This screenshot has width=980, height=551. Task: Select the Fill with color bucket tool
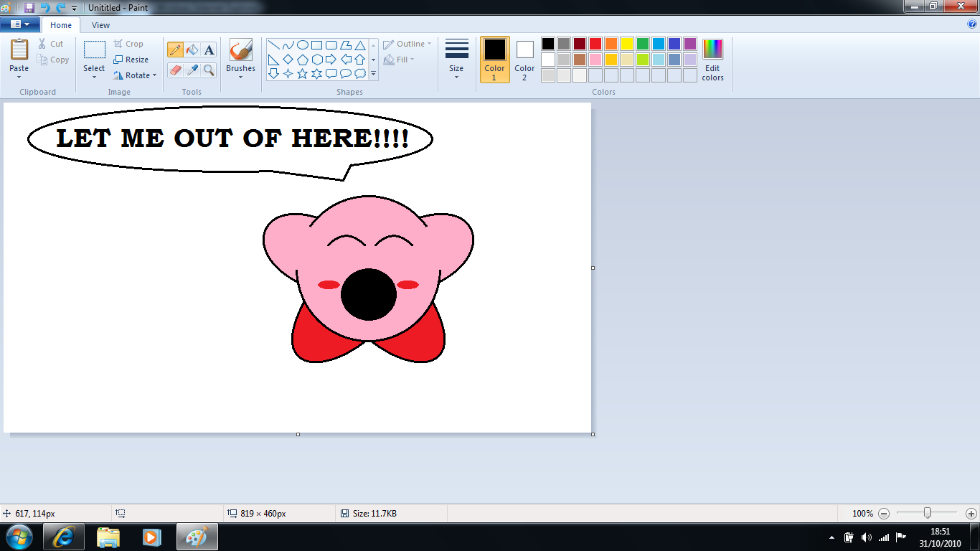192,50
